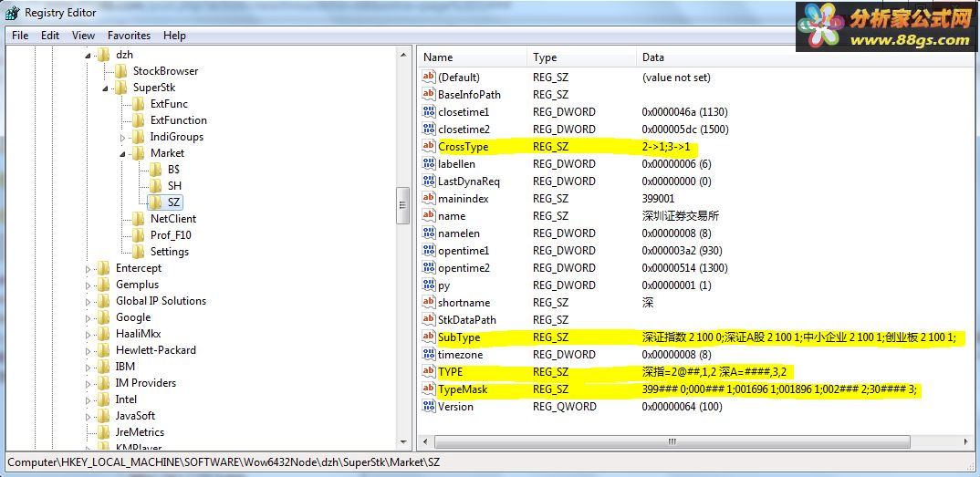Select the timezone value name
The height and width of the screenshot is (477, 980).
460,355
